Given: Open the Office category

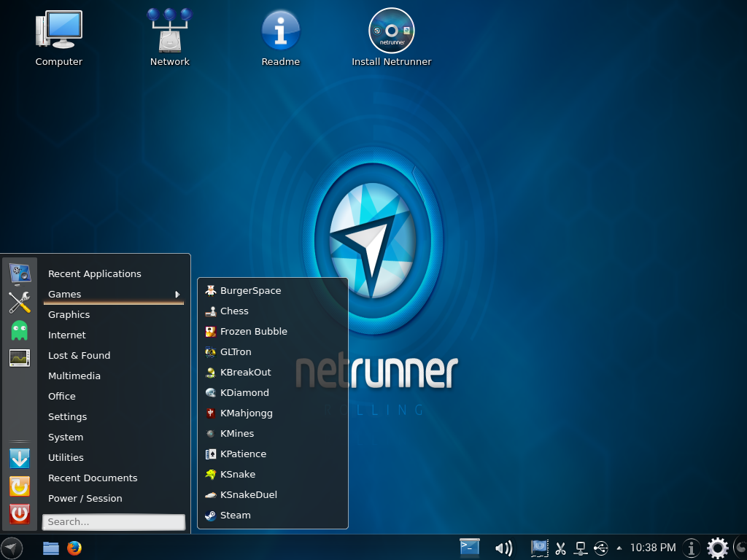Looking at the screenshot, I should point(113,397).
